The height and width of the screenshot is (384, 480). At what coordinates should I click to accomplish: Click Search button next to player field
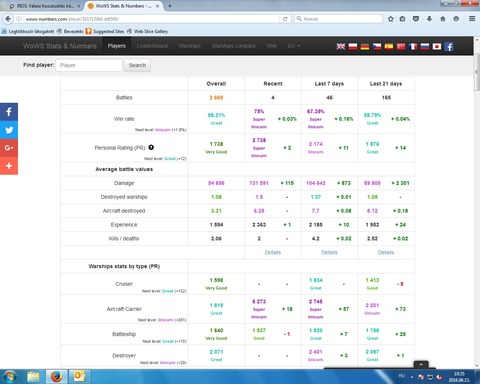[x=137, y=65]
